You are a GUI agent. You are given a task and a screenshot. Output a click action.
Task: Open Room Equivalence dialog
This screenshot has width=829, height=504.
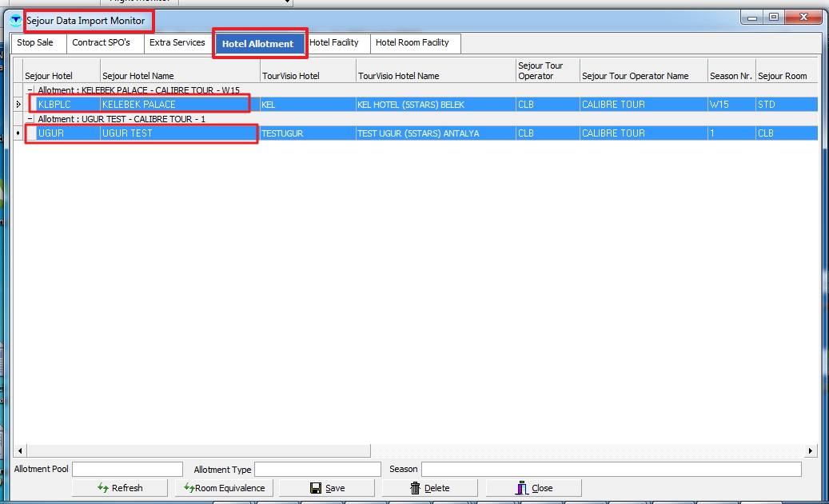point(224,488)
